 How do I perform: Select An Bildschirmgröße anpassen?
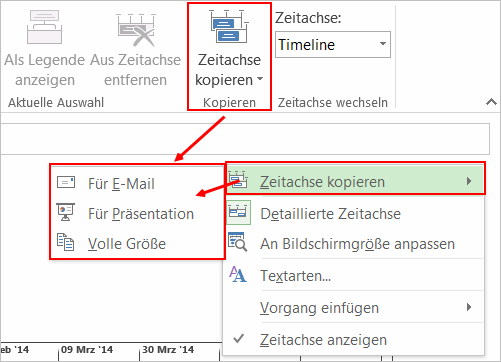355,244
